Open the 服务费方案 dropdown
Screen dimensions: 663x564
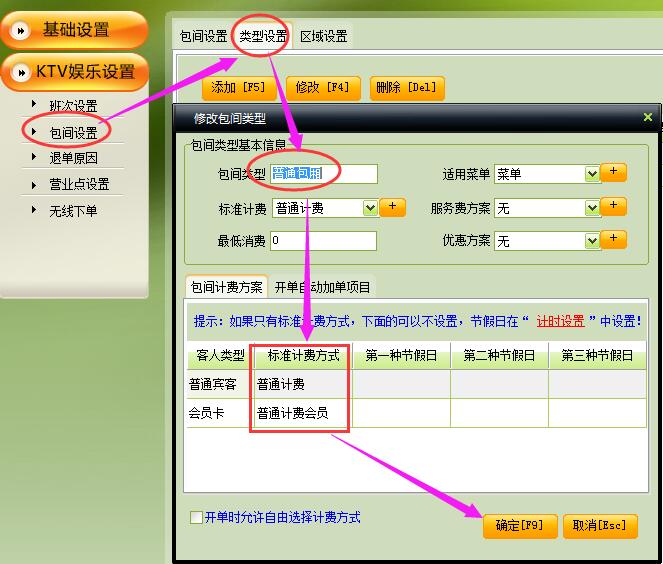(x=591, y=208)
